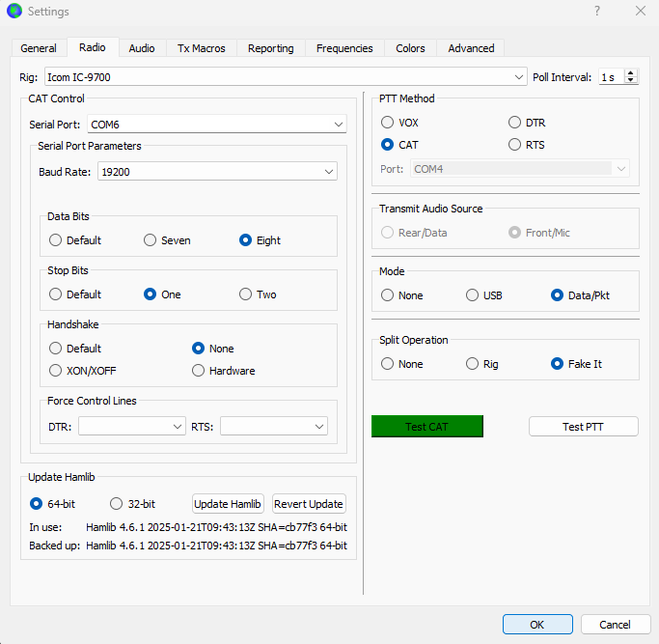Select the Hardware handshake option
The height and width of the screenshot is (644, 659).
pyautogui.click(x=199, y=371)
